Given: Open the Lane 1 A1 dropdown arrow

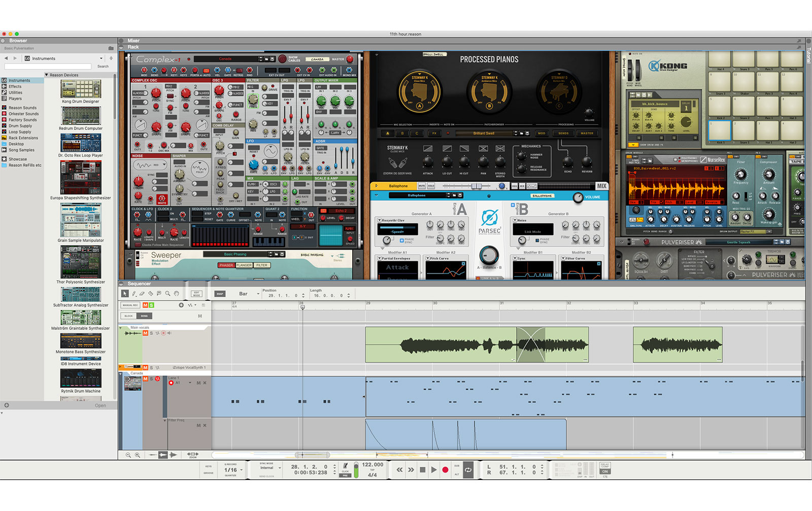Looking at the screenshot, I should [x=190, y=383].
